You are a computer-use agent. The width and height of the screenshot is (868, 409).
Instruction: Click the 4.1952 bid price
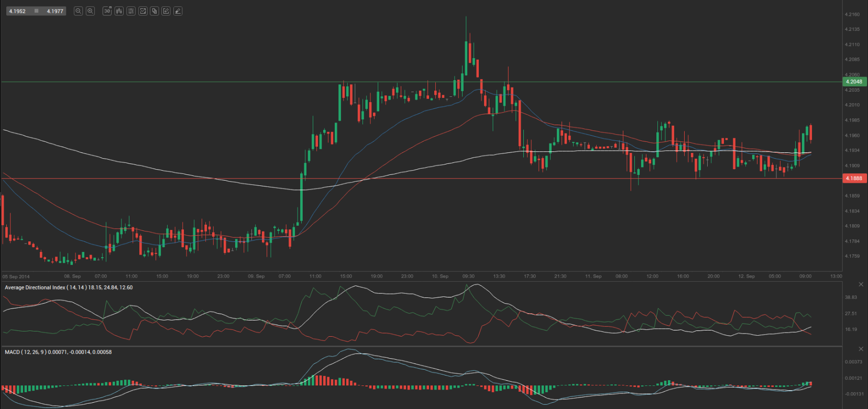[17, 11]
